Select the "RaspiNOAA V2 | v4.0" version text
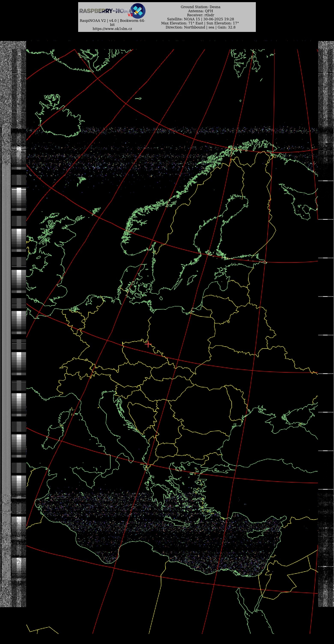The image size is (334, 644). (112, 22)
